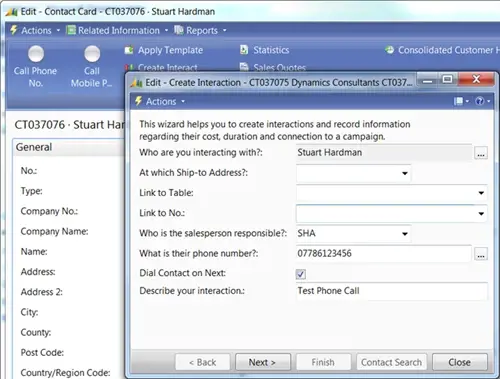Click the lookup button beside Stuart Hardman field
This screenshot has height=379, width=500.
[x=481, y=153]
